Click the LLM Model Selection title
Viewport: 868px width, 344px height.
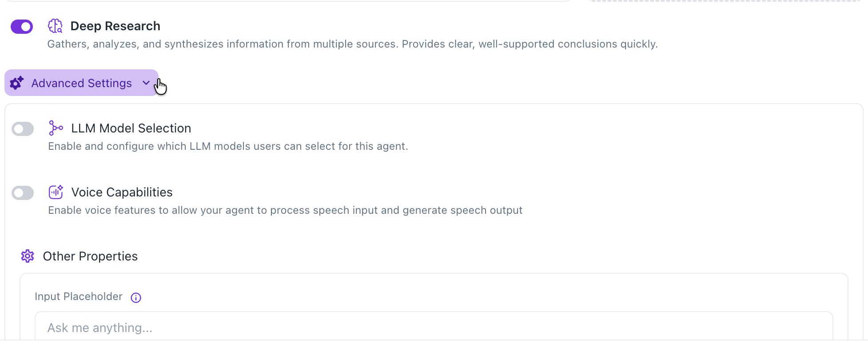pos(131,128)
